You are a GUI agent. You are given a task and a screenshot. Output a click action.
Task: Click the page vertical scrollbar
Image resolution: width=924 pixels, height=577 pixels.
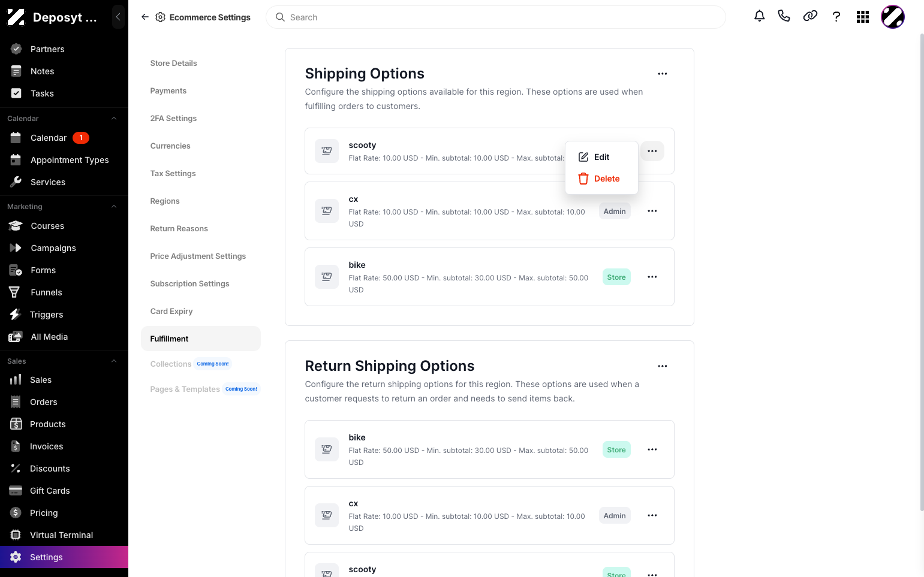pos(922,273)
